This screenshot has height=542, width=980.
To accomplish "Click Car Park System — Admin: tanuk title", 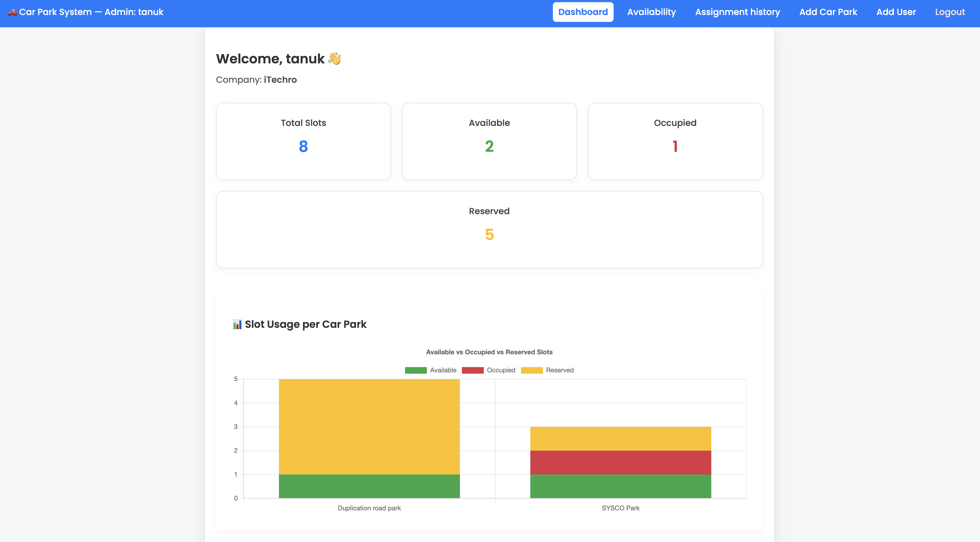I will pyautogui.click(x=91, y=12).
